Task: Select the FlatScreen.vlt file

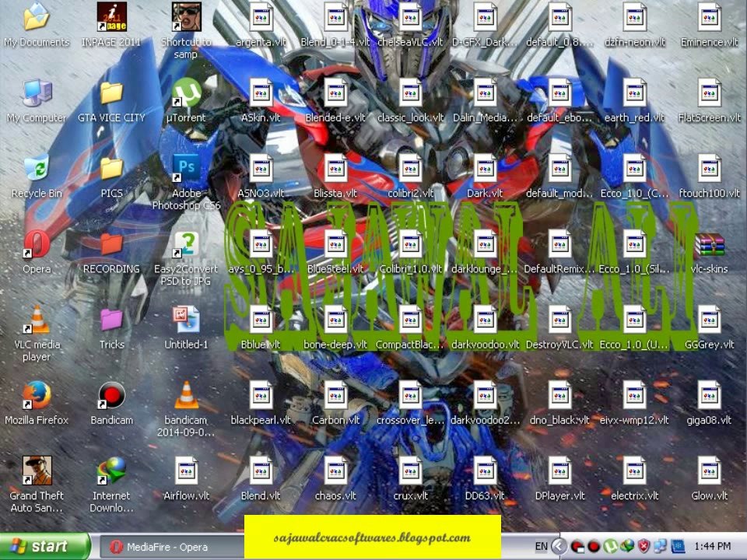Action: [x=710, y=93]
